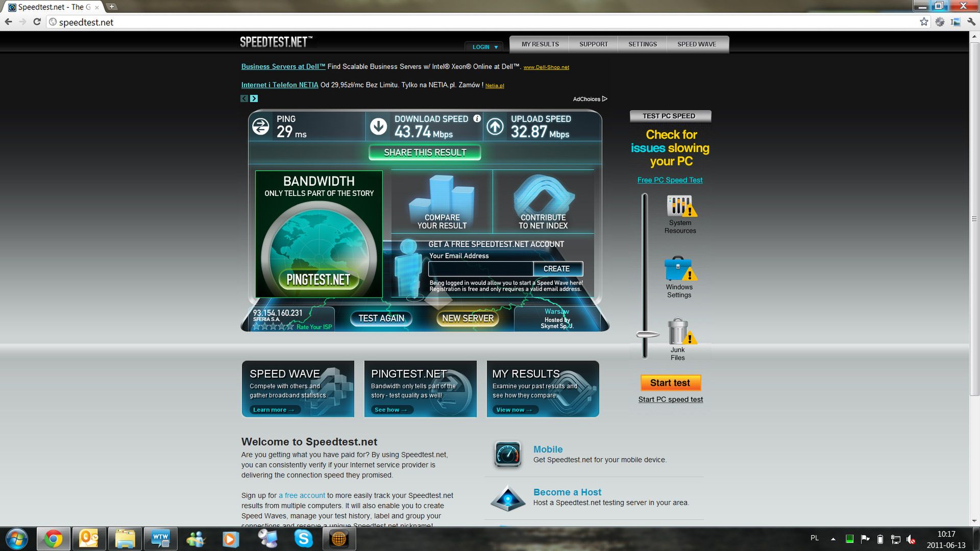Click the email address input field
The width and height of the screenshot is (980, 551).
[x=481, y=269]
